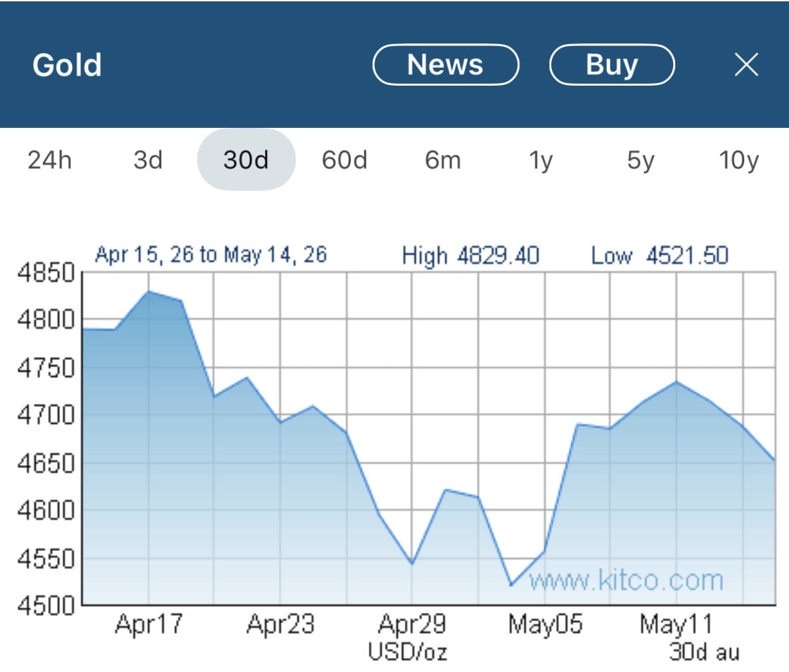Show the 6m chart
The image size is (789, 672).
[443, 160]
